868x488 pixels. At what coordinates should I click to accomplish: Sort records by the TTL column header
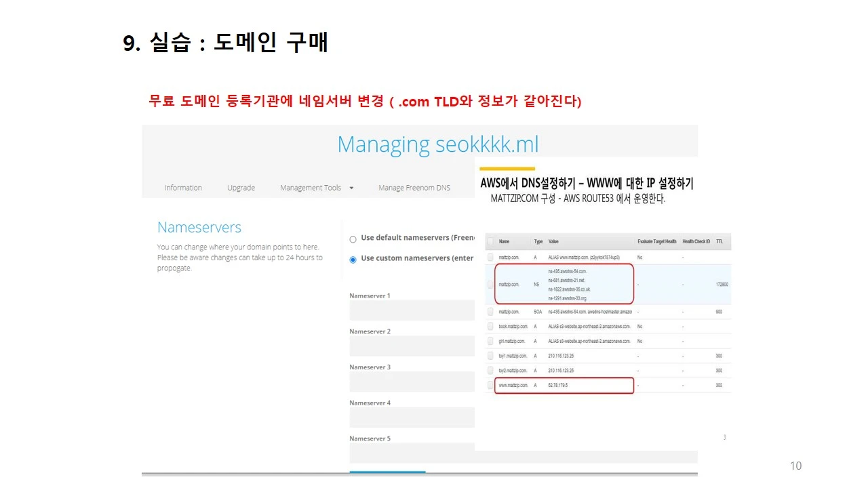(x=720, y=241)
